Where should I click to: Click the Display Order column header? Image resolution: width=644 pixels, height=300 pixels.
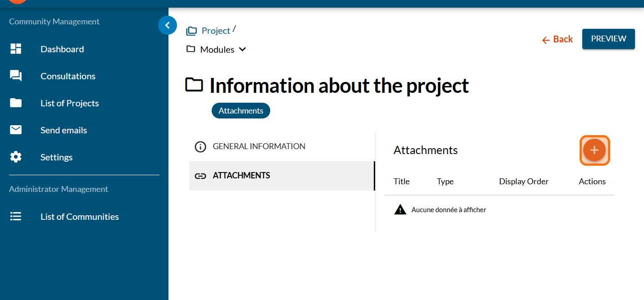(524, 182)
